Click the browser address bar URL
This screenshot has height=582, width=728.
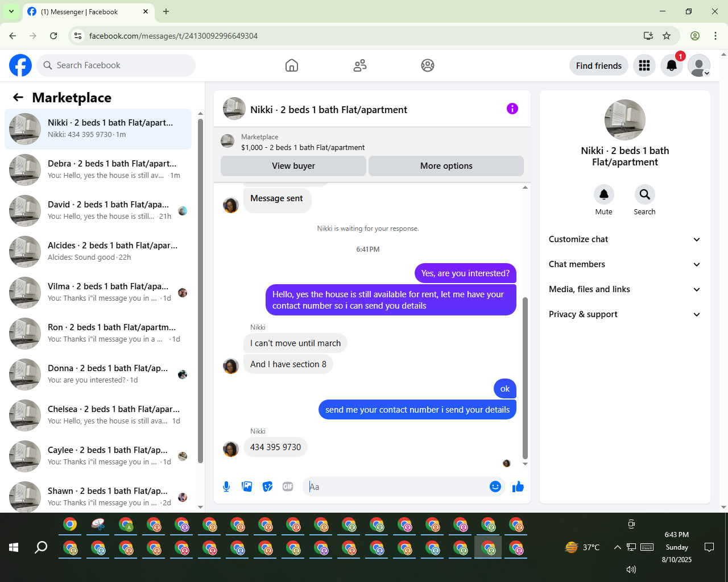(x=173, y=36)
